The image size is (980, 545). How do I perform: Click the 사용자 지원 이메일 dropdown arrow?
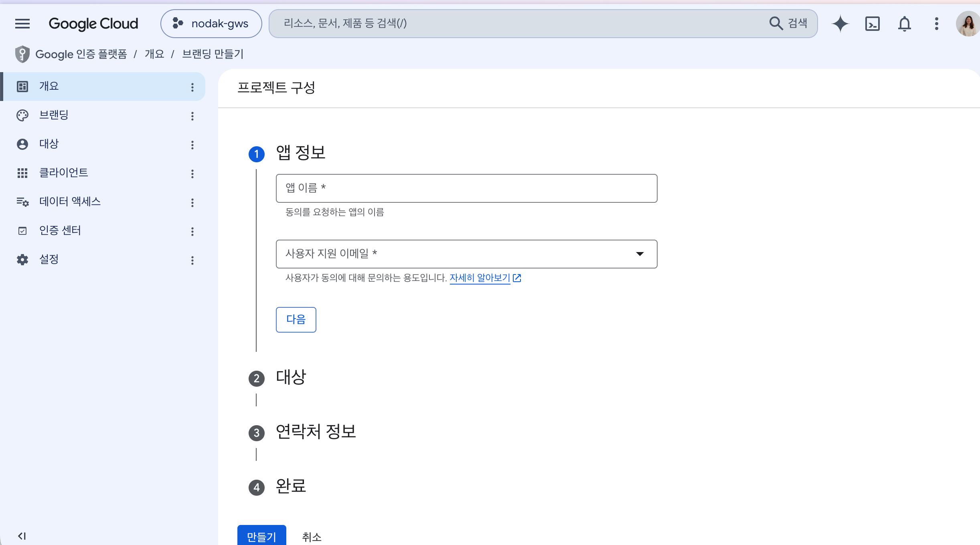click(x=640, y=254)
